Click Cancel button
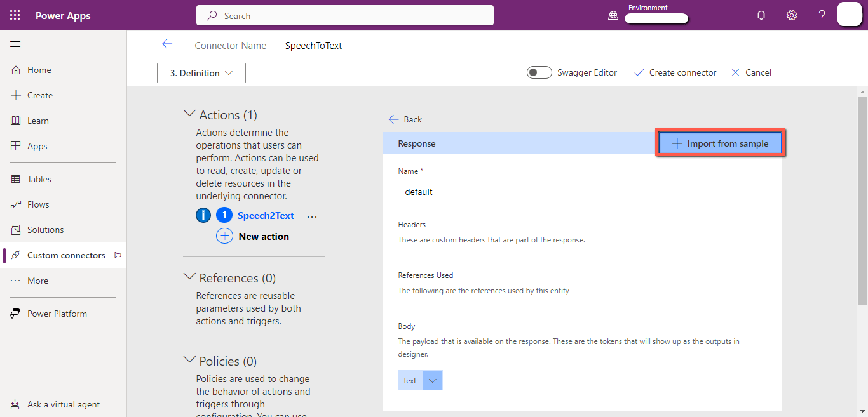Screen dimensions: 868x417 click(751, 72)
